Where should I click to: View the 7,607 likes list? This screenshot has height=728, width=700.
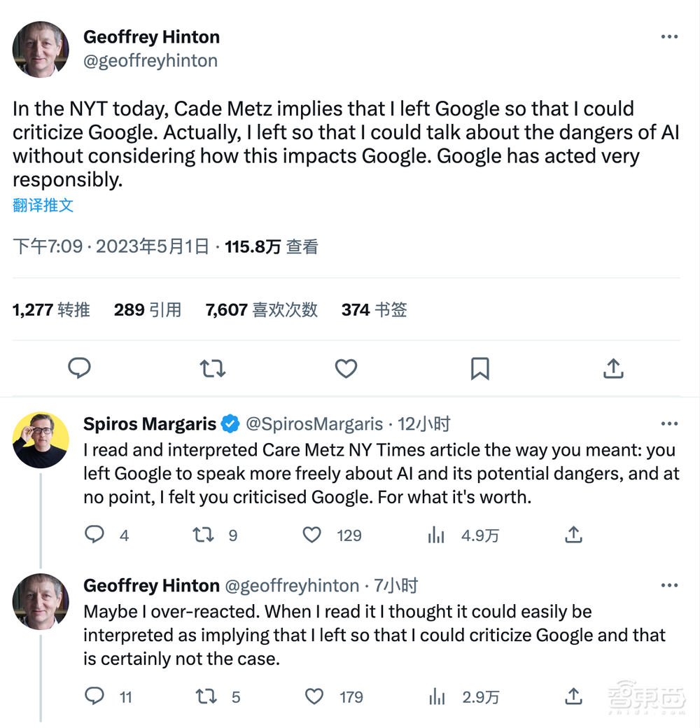click(x=261, y=309)
